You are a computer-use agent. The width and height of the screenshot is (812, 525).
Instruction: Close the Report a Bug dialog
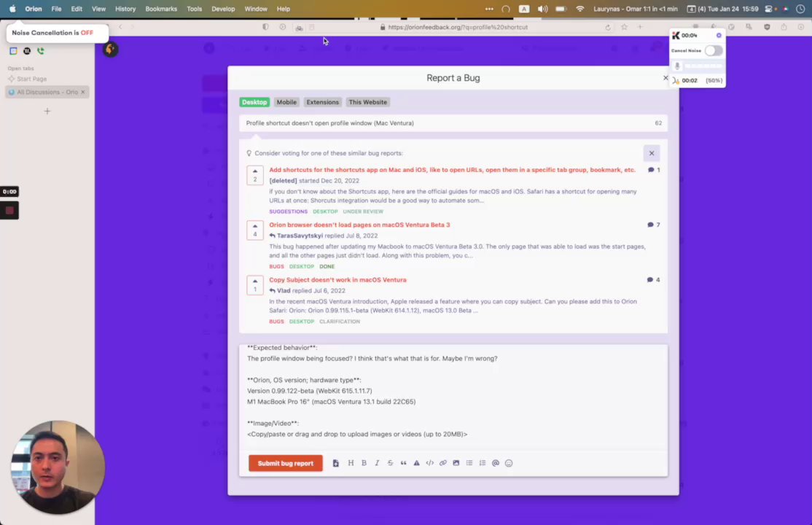tap(665, 78)
